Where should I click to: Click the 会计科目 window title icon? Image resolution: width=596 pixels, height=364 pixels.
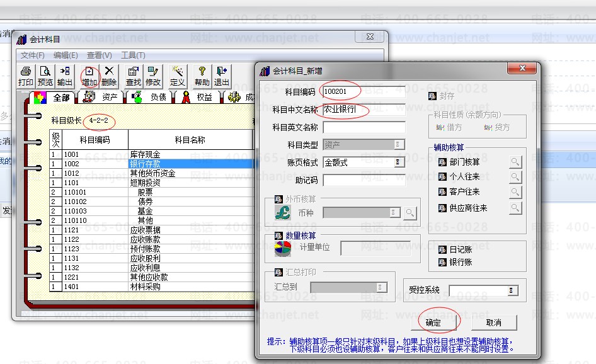[x=21, y=39]
